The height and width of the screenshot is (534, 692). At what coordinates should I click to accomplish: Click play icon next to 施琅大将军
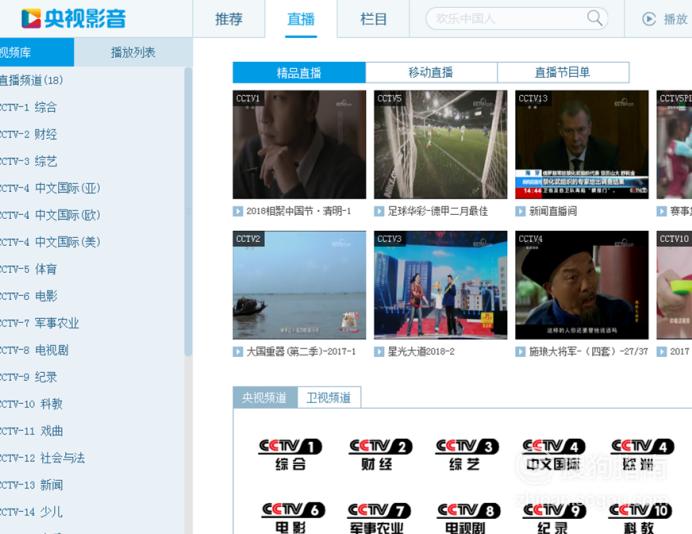pos(520,352)
